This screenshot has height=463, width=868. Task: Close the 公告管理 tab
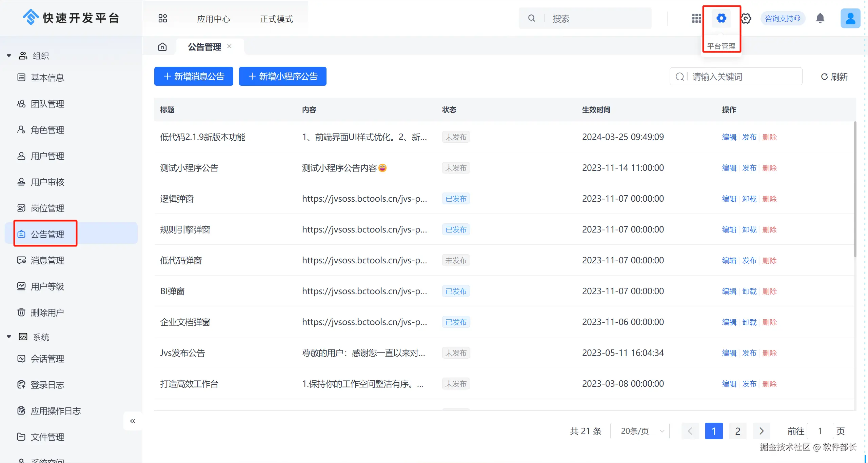[230, 46]
